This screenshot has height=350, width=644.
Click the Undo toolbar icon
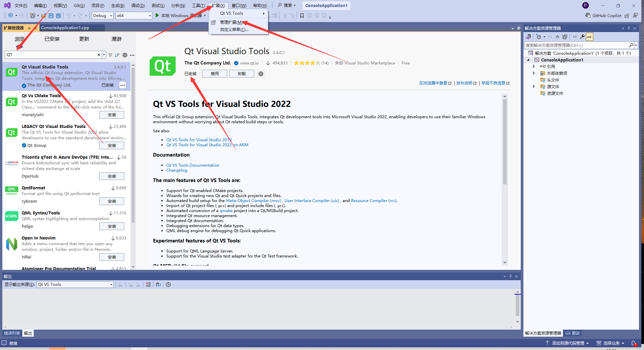68,15
